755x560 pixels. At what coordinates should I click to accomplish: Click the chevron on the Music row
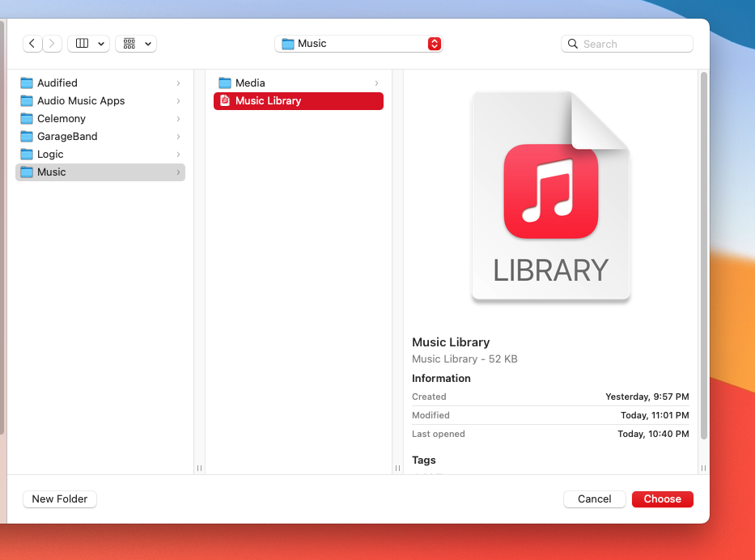coord(178,172)
